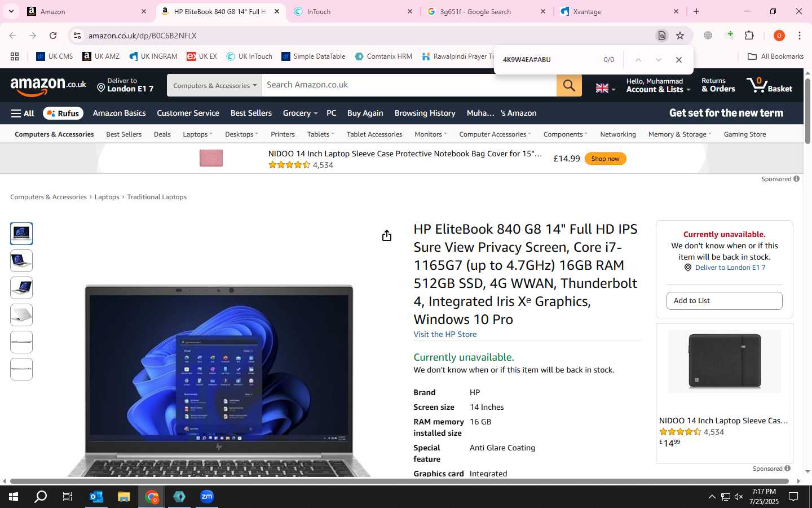The height and width of the screenshot is (508, 812).
Task: Click the site information icon in address bar
Action: point(77,36)
